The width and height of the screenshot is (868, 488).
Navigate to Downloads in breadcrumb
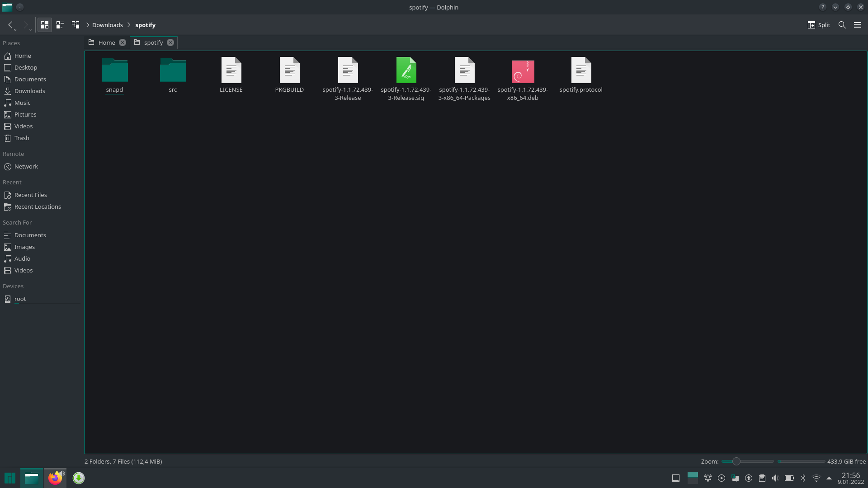(x=108, y=25)
